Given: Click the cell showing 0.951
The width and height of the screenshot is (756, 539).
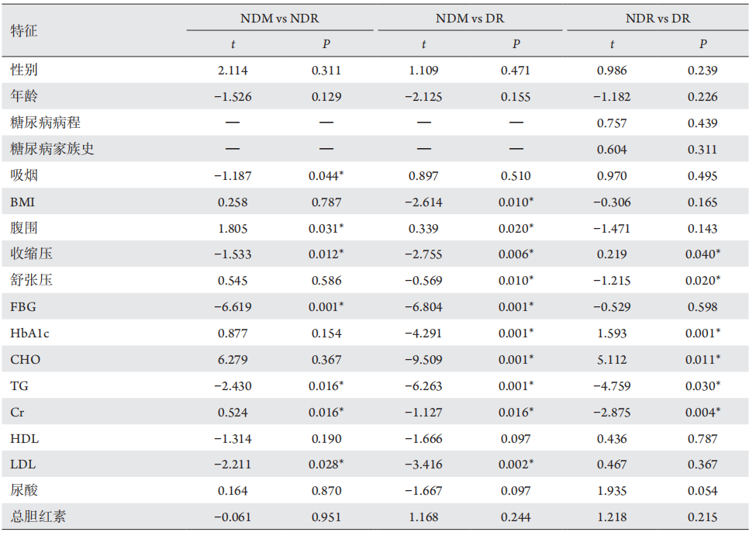Looking at the screenshot, I should [x=326, y=517].
